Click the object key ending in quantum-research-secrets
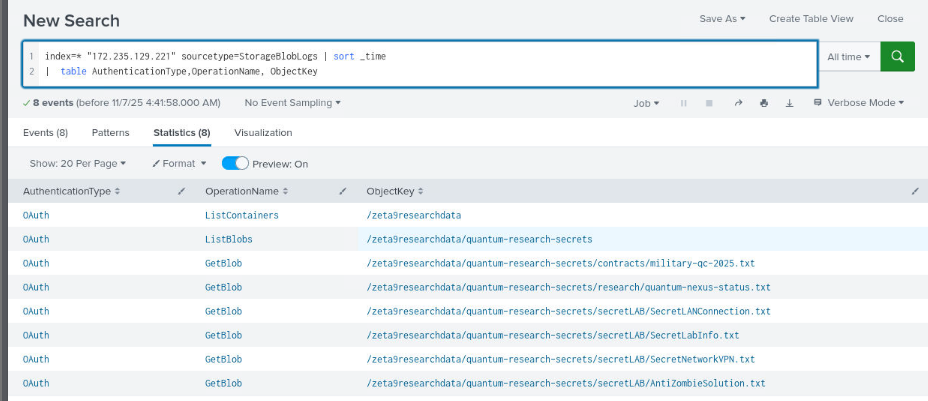The height and width of the screenshot is (401, 928). pyautogui.click(x=479, y=240)
